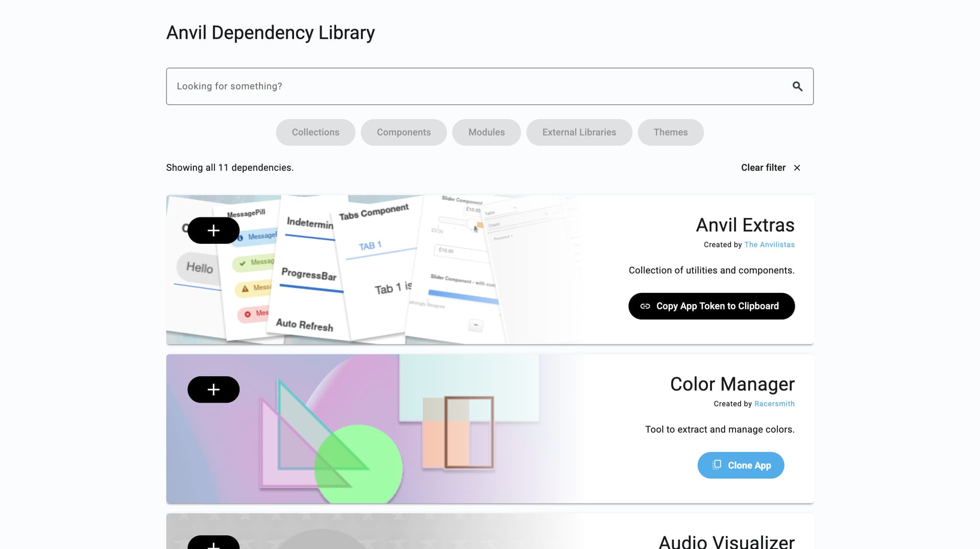Click the search magnifier icon
980x549 pixels.
point(797,87)
